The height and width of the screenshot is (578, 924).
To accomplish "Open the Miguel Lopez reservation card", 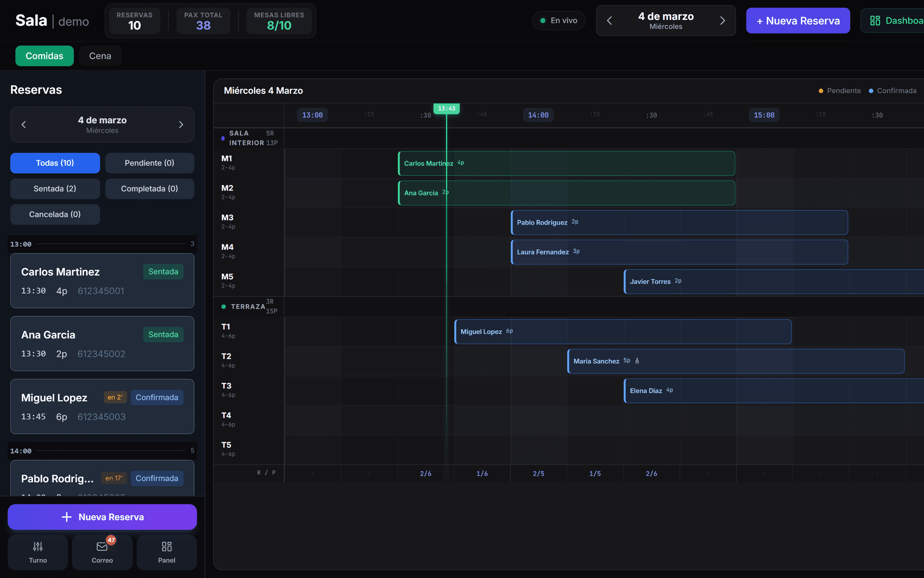I will [x=102, y=407].
